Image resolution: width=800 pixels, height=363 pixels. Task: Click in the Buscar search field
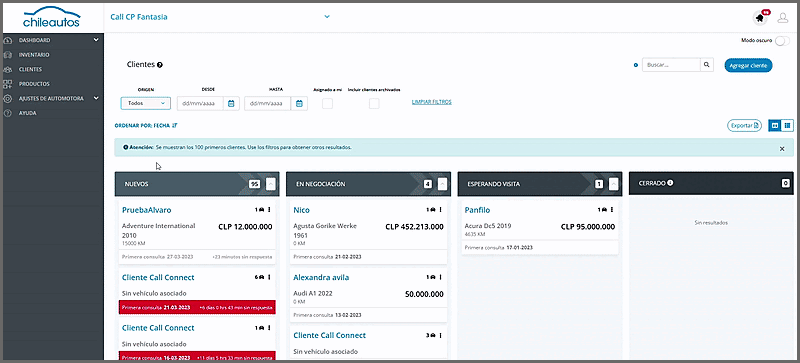coord(671,65)
